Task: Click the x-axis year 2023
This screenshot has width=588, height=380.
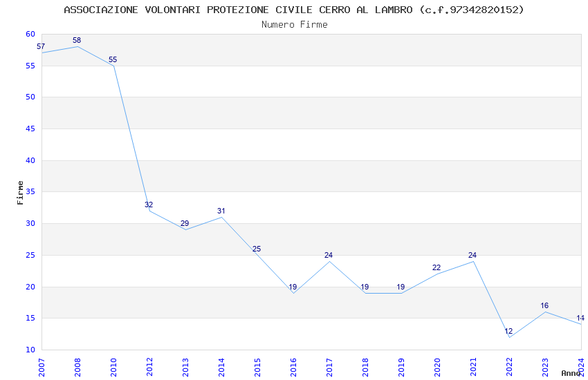Action: pyautogui.click(x=546, y=368)
